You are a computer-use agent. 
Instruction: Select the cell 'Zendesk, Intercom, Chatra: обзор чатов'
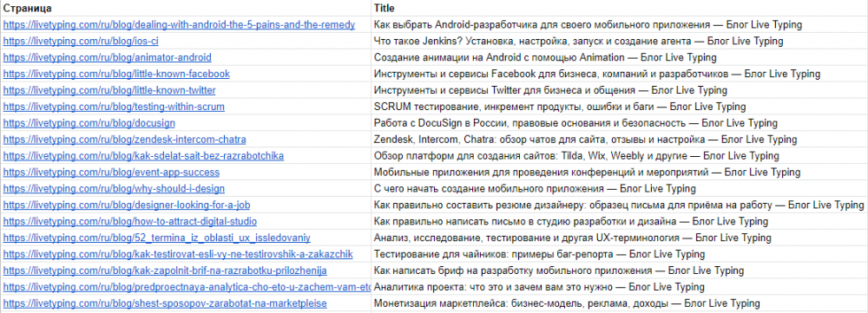click(x=620, y=140)
